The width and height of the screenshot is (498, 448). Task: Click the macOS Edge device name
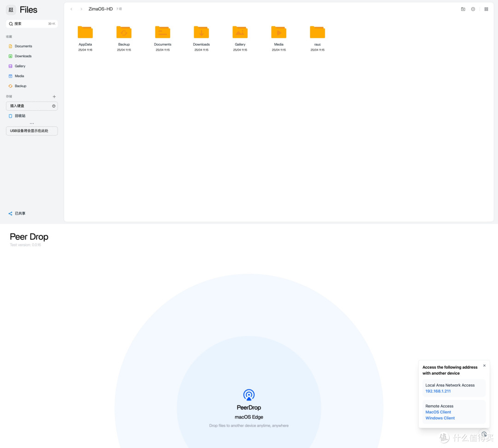tap(249, 417)
